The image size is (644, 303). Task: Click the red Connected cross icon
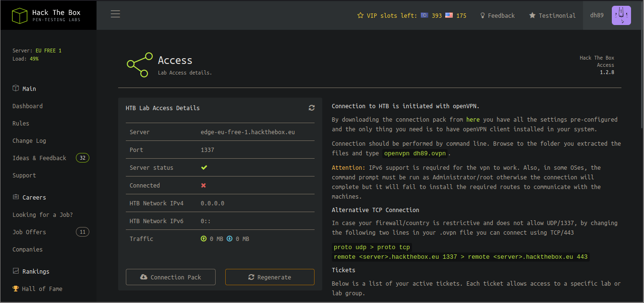(204, 186)
